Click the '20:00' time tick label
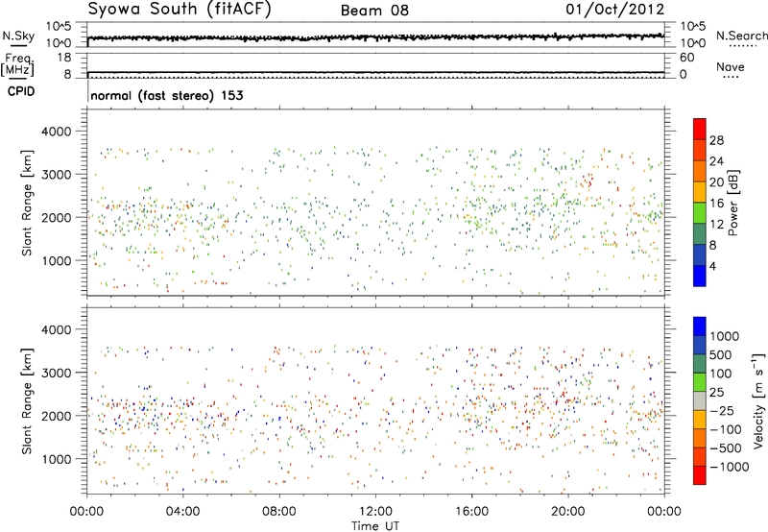The height and width of the screenshot is (532, 768). tap(567, 512)
